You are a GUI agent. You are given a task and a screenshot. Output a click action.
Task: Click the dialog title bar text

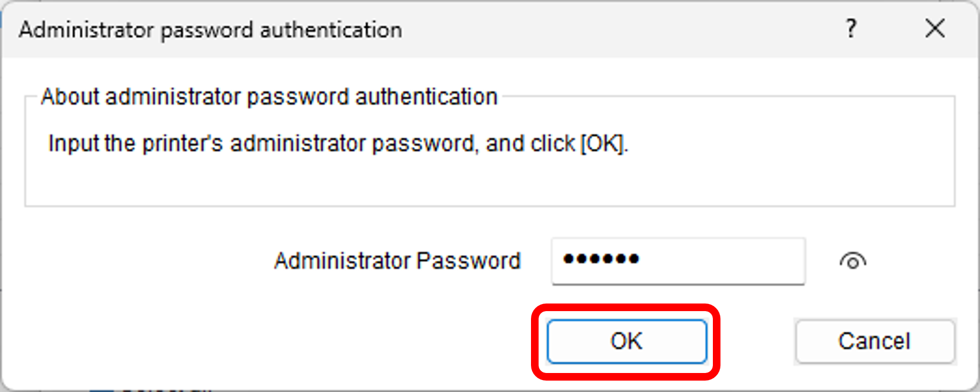click(x=211, y=30)
